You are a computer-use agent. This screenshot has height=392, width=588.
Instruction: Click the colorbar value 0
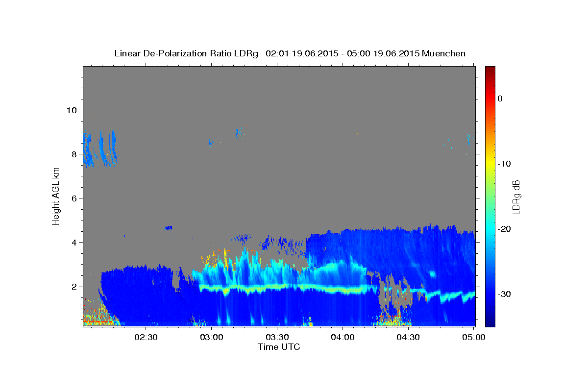(x=500, y=98)
